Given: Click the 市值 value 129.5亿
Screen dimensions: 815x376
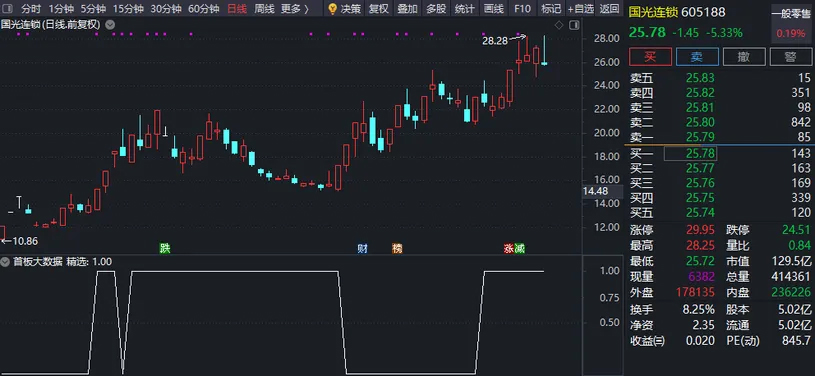Looking at the screenshot, I should (790, 261).
